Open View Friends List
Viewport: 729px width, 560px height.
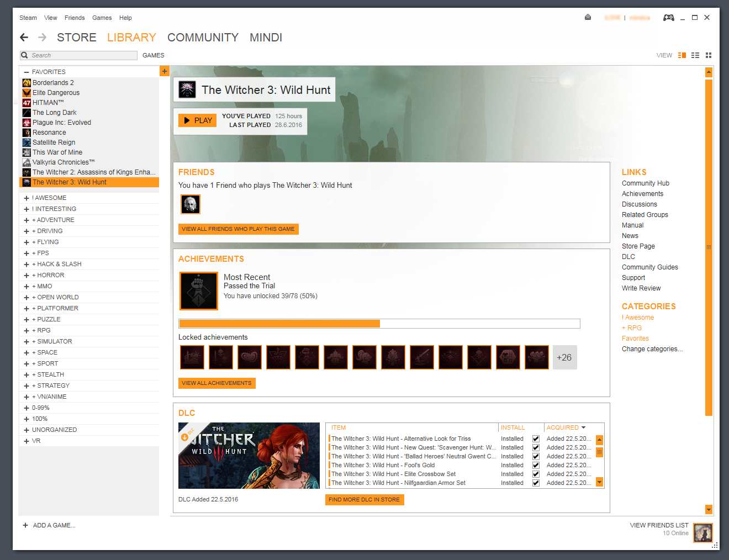coord(659,525)
